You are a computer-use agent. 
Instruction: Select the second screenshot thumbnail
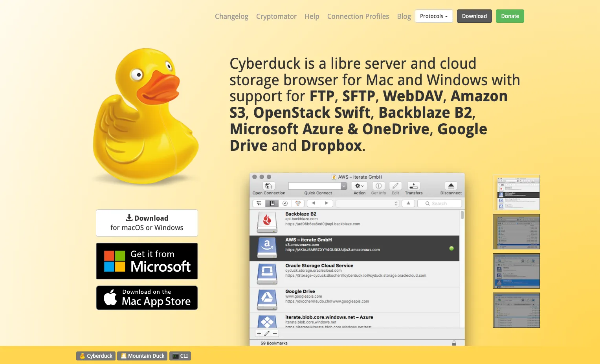click(x=516, y=232)
